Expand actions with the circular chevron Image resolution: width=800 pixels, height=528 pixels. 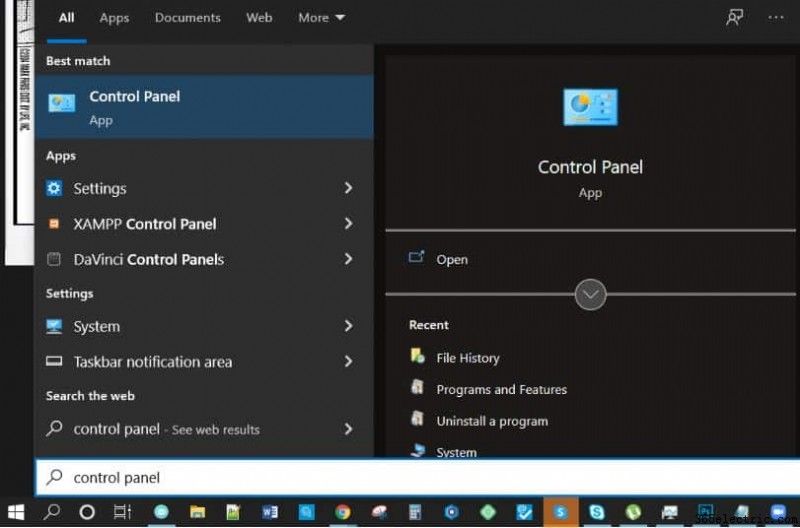[x=590, y=294]
